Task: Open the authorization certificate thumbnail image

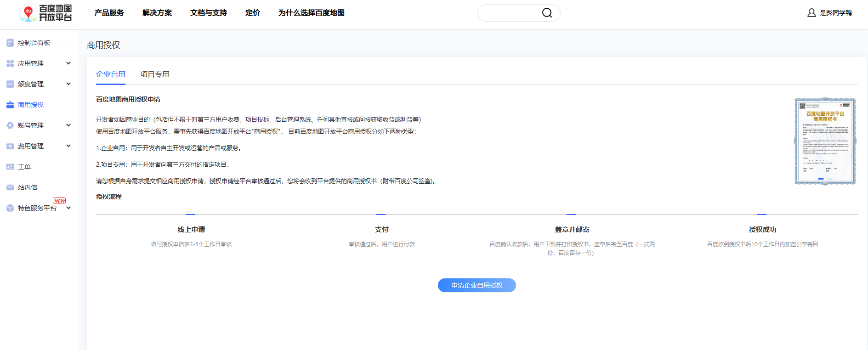Action: (x=825, y=141)
